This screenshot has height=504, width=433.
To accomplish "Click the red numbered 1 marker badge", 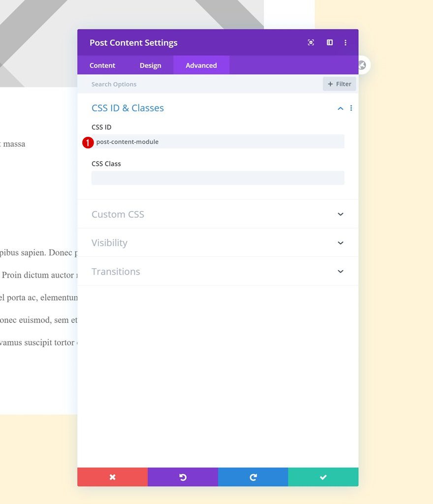I will pos(88,142).
